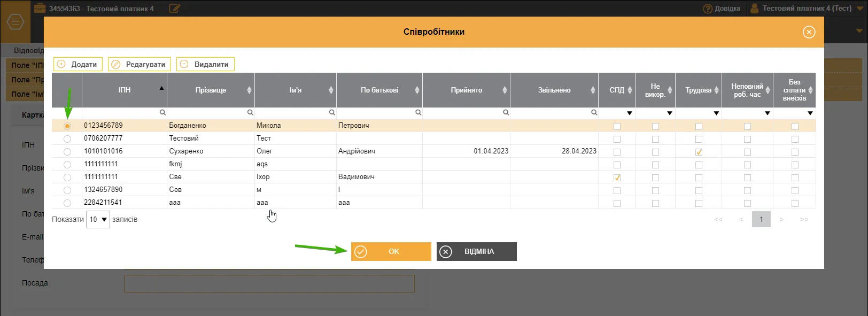Click search icon in Ім'я filter field

coord(331,113)
